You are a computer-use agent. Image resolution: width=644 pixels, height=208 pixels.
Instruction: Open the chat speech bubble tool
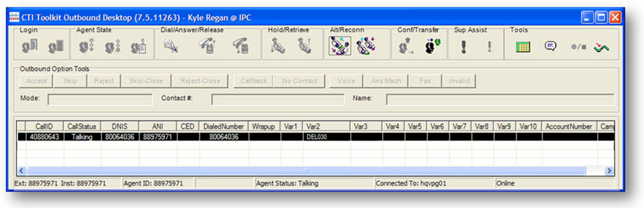tap(550, 46)
